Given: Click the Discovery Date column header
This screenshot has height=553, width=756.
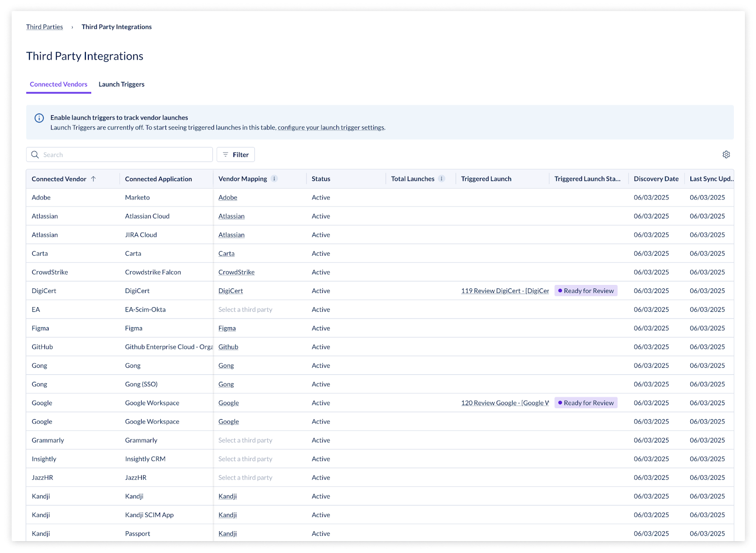Looking at the screenshot, I should tap(656, 179).
